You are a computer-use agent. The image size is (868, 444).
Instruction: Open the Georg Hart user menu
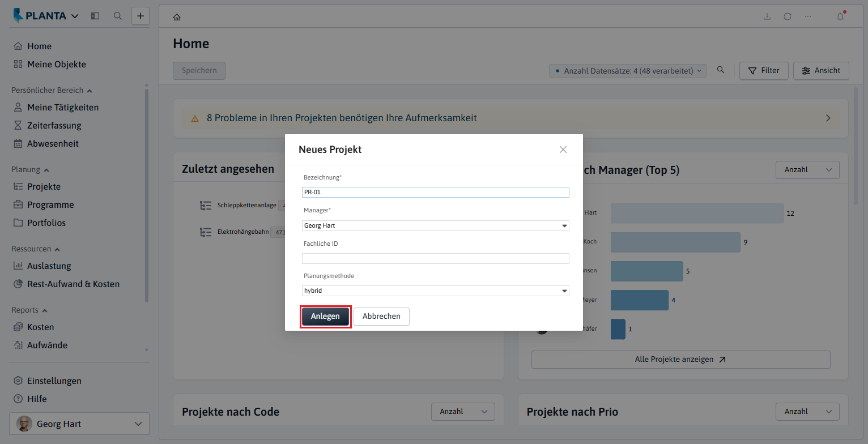click(x=79, y=424)
